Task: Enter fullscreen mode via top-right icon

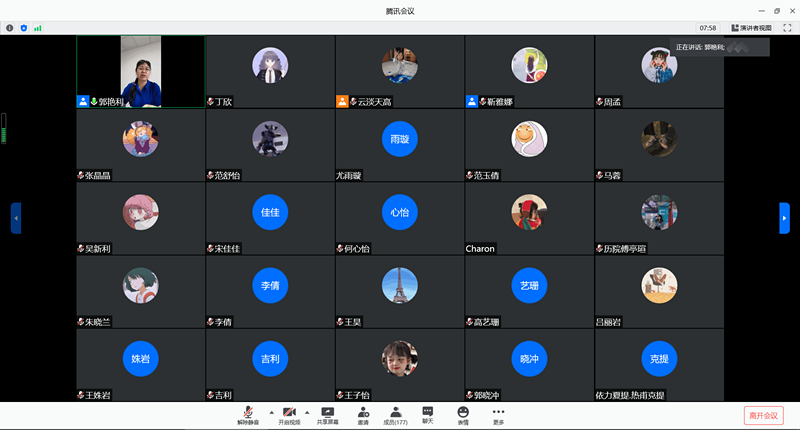Action: tap(787, 28)
